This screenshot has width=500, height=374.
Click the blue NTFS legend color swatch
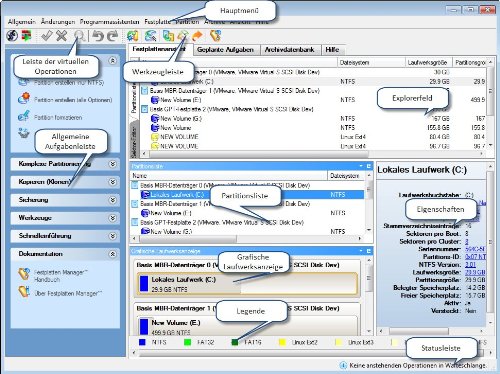click(x=142, y=342)
